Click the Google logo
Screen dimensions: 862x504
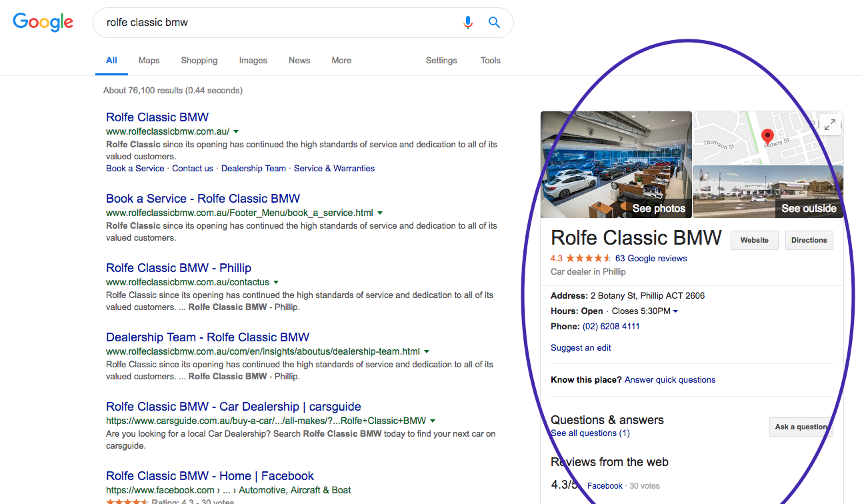click(x=43, y=22)
